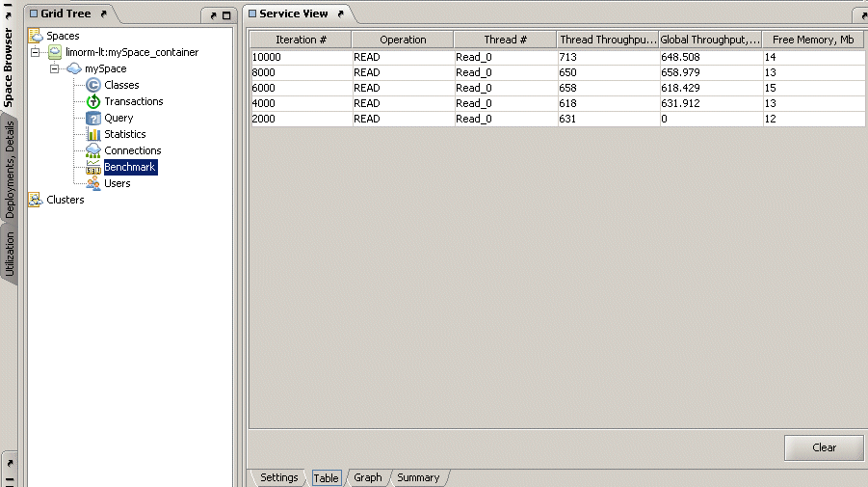Screen dimensions: 868x487
Task: Click the Connections icon
Action: click(x=93, y=150)
